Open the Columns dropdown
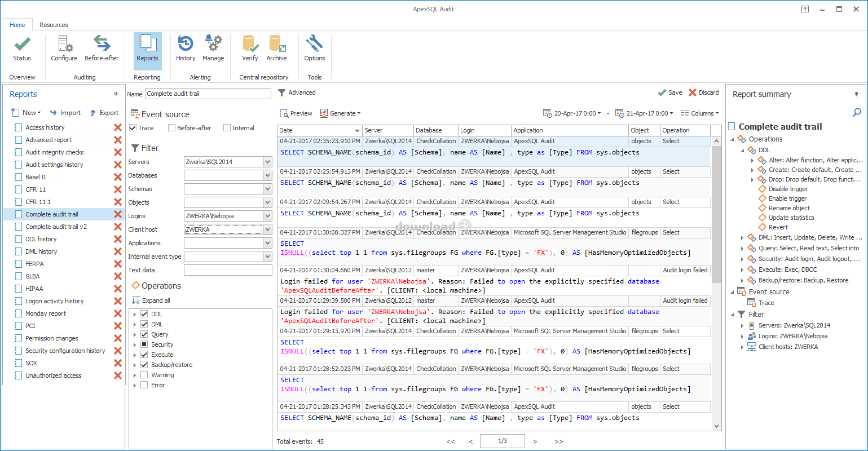The image size is (868, 451). 700,113
